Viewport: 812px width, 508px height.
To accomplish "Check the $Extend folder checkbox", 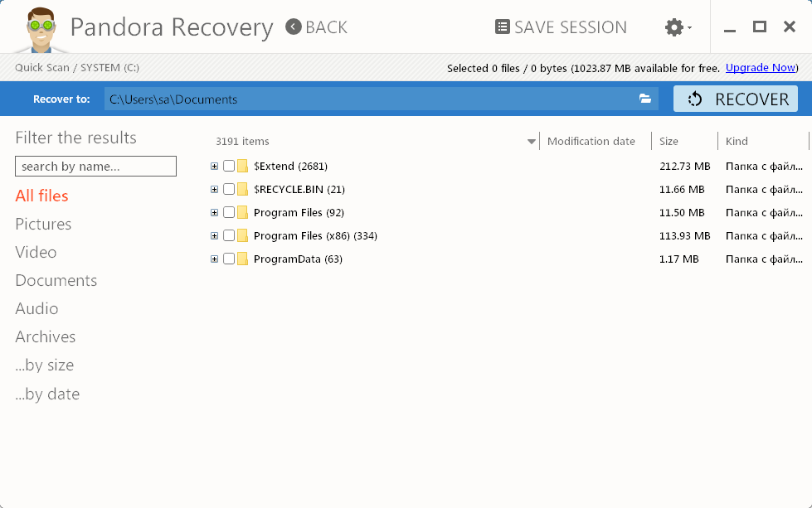I will [229, 166].
